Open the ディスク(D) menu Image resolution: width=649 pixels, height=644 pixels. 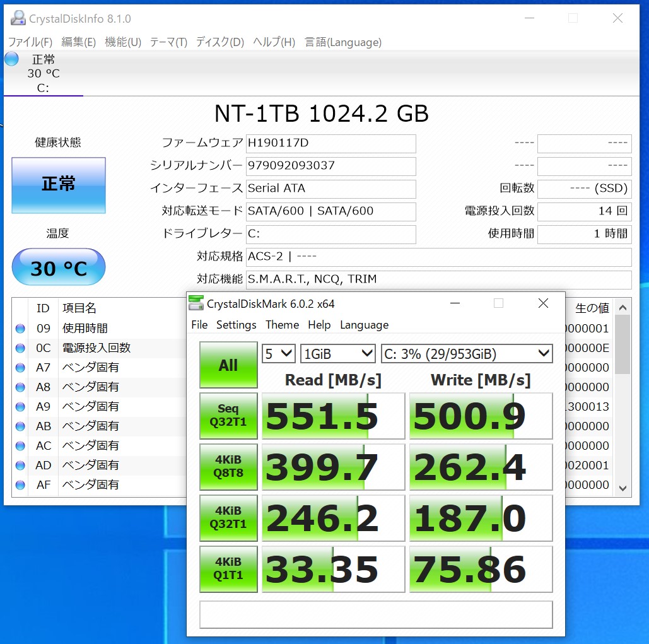tap(219, 42)
